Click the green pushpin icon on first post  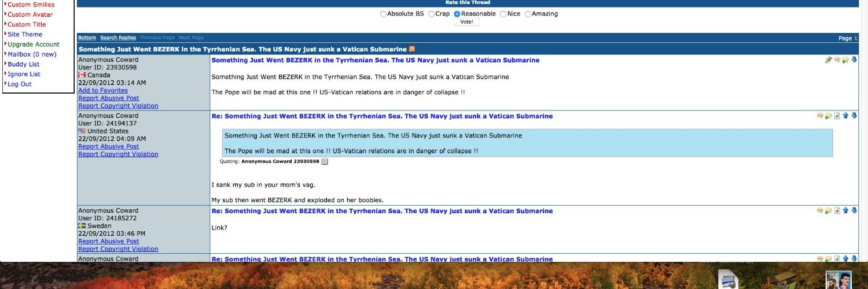point(828,60)
